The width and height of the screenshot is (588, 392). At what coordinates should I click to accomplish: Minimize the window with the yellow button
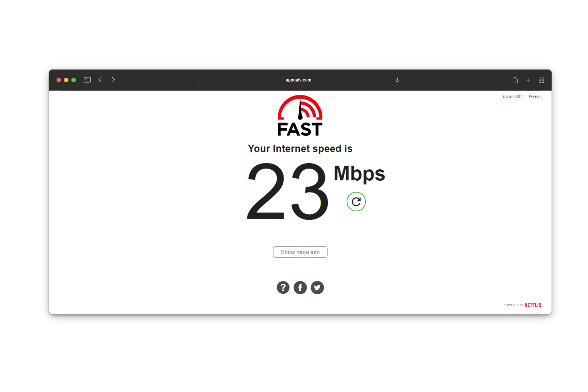66,80
